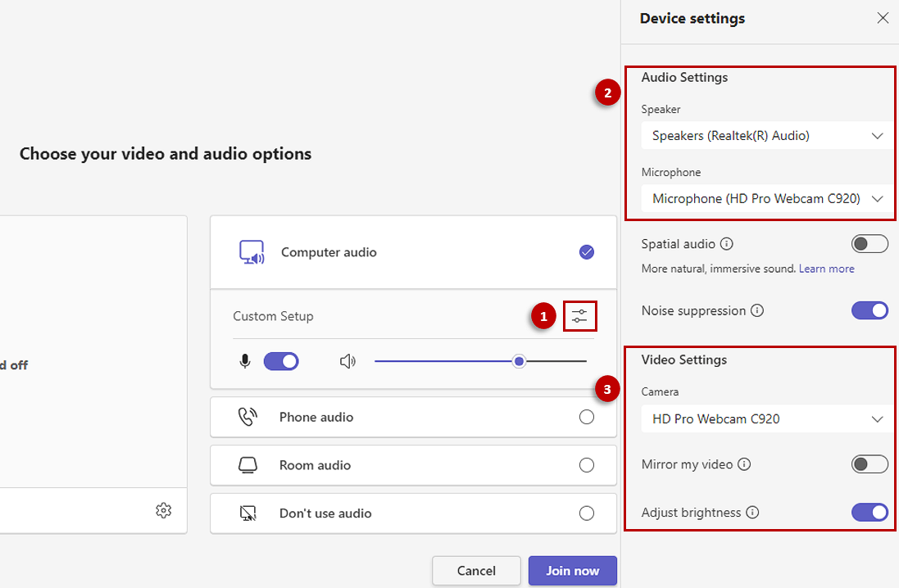Screen dimensions: 899x588
Task: Open the Microphone device dropdown
Action: pos(766,198)
